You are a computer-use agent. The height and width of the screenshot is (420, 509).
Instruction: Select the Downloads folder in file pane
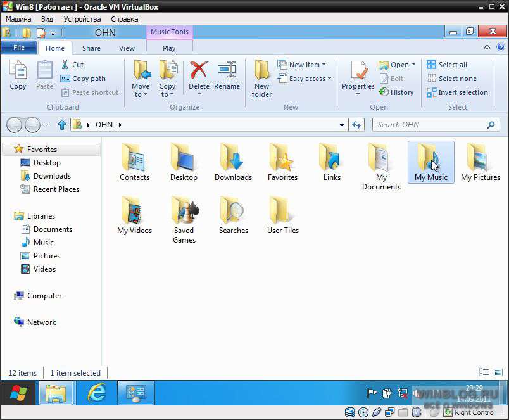(233, 162)
